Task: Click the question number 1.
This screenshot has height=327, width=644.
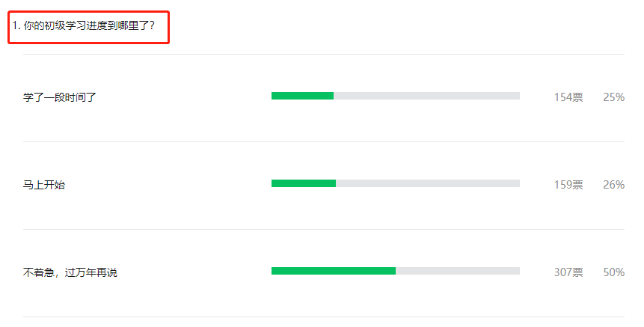Action: 15,26
